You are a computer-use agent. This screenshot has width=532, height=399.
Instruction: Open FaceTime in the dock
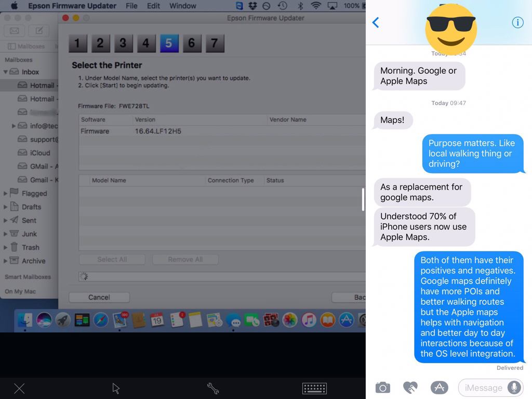[252, 320]
